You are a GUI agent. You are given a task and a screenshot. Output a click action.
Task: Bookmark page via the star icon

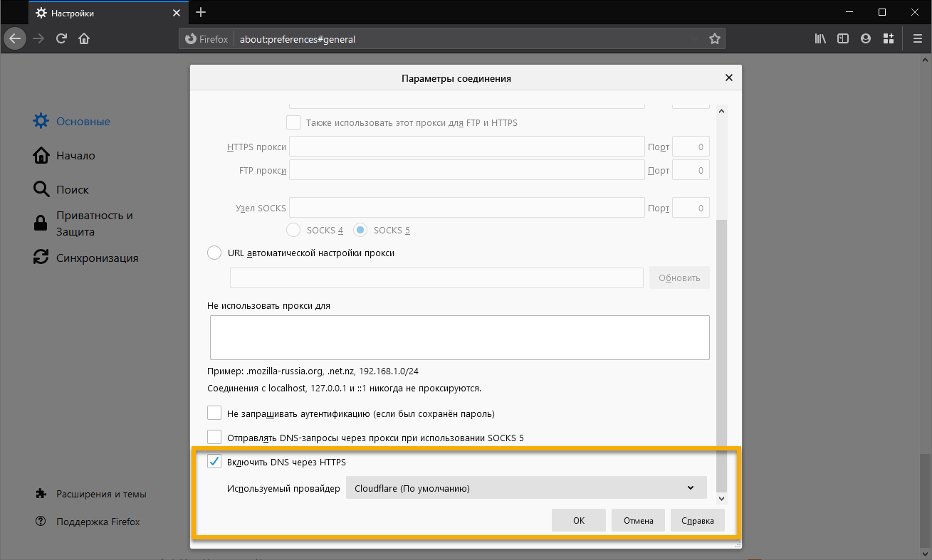714,38
